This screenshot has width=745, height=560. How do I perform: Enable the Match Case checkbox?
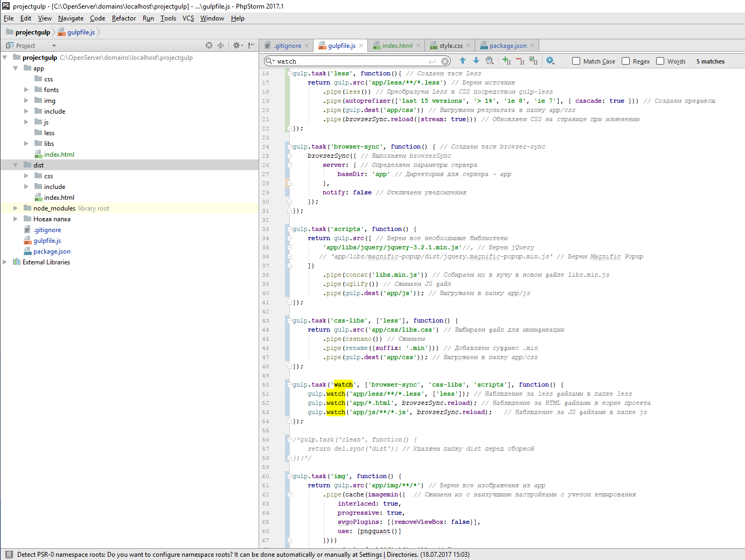click(x=576, y=61)
